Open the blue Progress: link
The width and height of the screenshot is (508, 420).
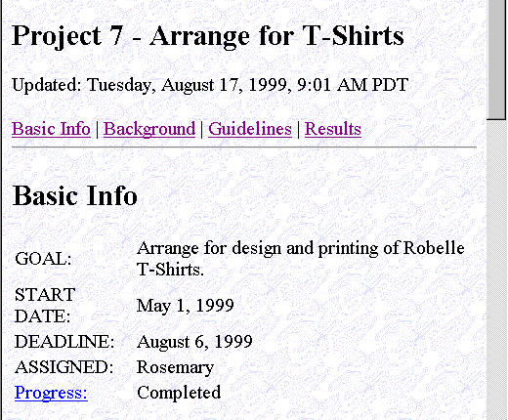(51, 393)
